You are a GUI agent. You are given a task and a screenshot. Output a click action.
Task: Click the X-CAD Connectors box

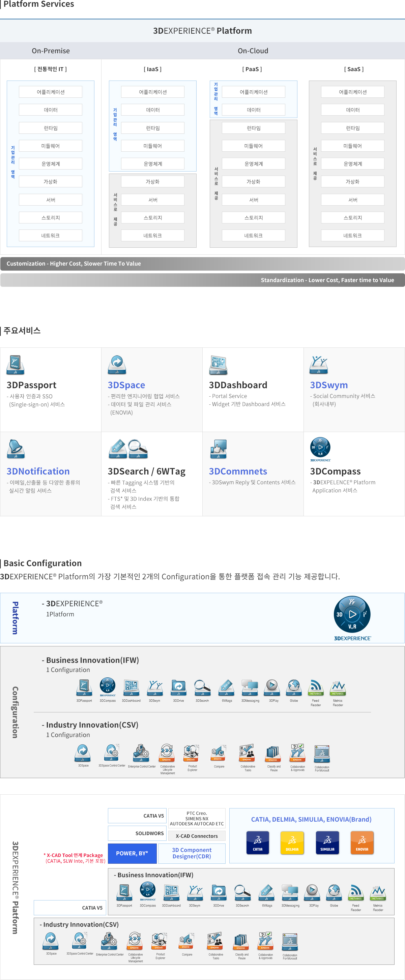click(197, 836)
